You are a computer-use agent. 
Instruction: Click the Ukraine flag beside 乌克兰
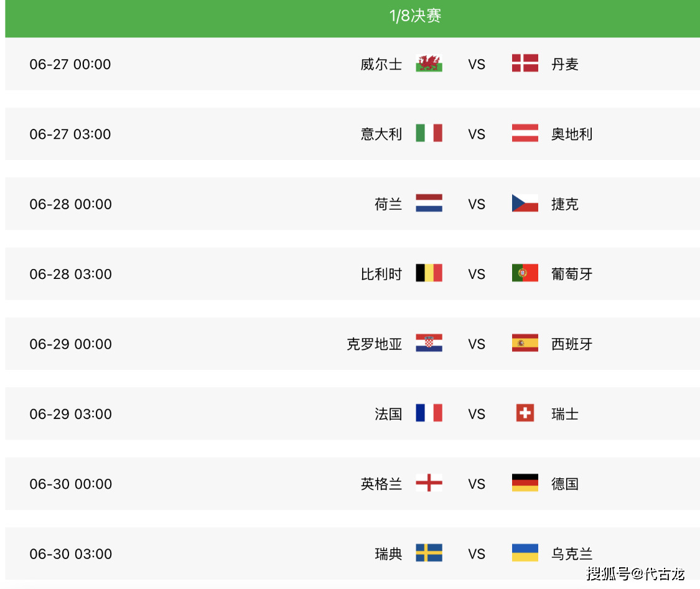tap(525, 553)
